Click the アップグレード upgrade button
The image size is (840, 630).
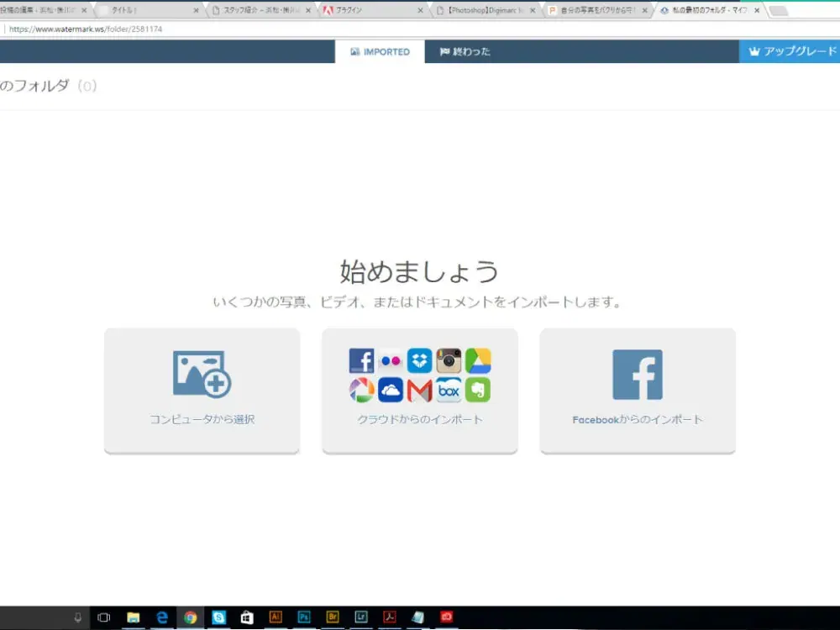click(790, 51)
